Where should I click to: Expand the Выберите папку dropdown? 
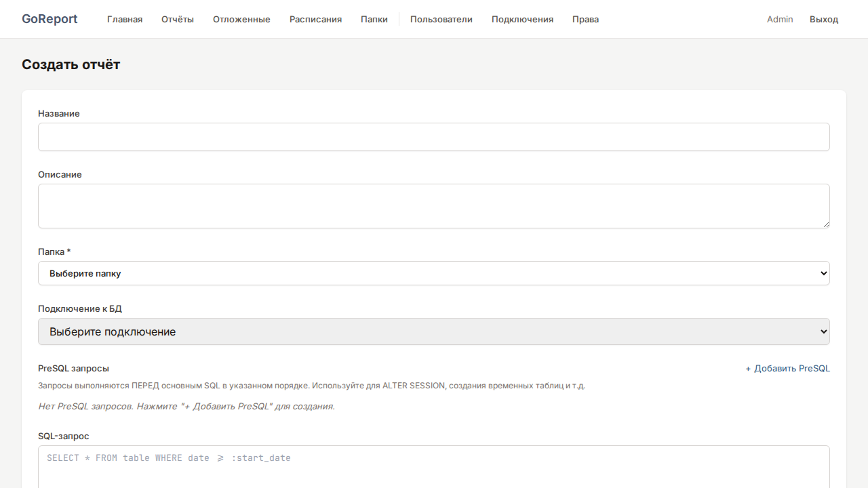pos(434,273)
